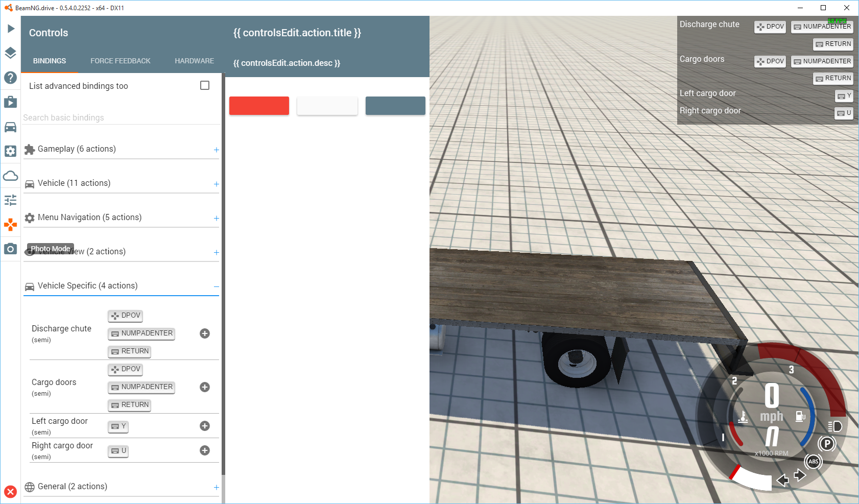
Task: Click the gear icon beside Menu Navigation
Action: (x=30, y=218)
